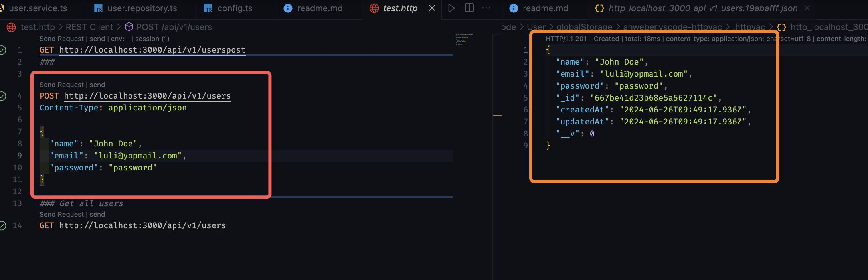Open readme.md tab in right editor group
Viewport: 868px width, 280px height.
pyautogui.click(x=545, y=8)
